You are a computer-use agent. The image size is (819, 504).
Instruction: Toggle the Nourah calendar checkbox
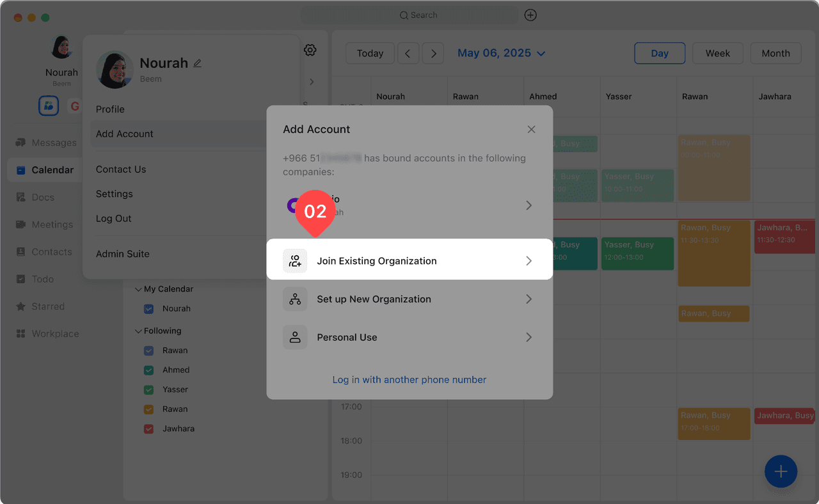tap(149, 309)
